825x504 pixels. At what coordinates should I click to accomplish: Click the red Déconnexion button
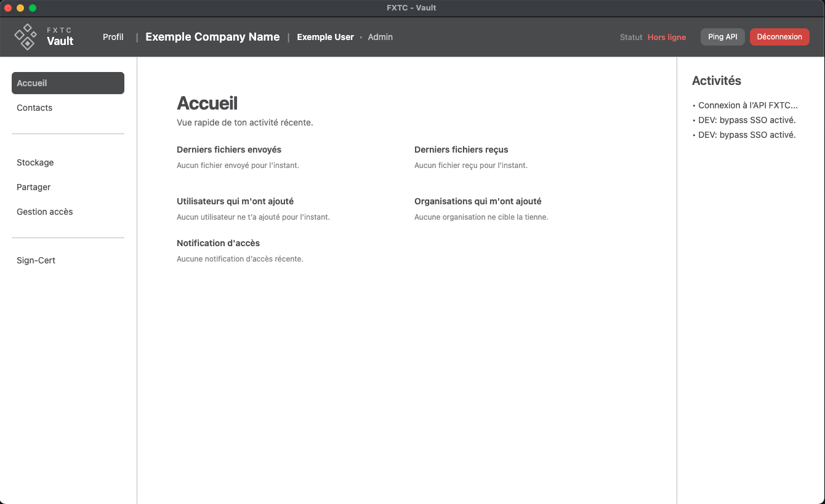[x=779, y=37]
